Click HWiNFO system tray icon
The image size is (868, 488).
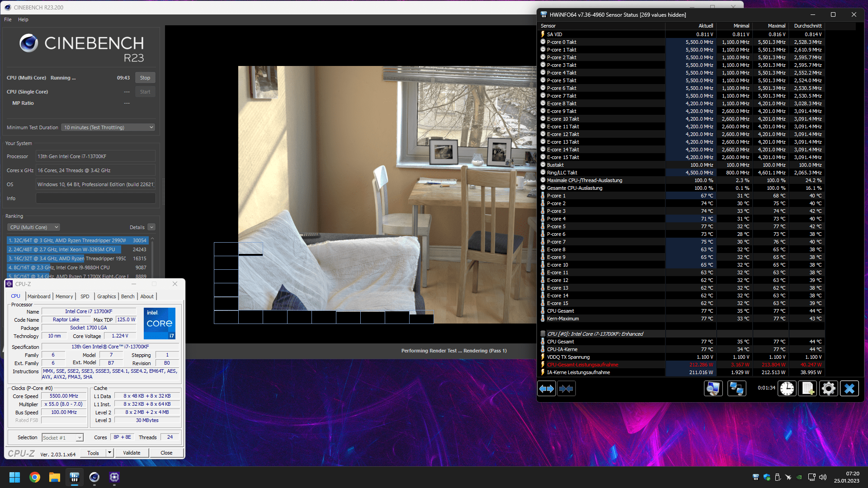click(x=755, y=477)
